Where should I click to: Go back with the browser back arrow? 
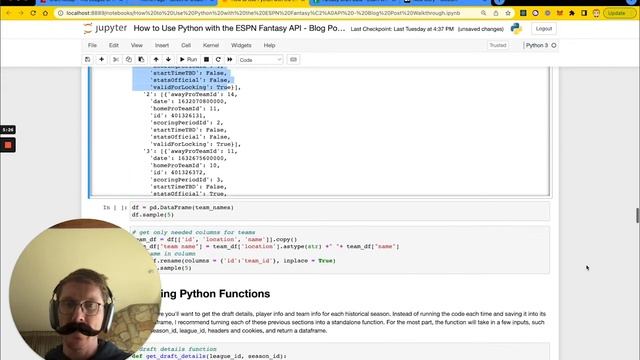click(9, 13)
